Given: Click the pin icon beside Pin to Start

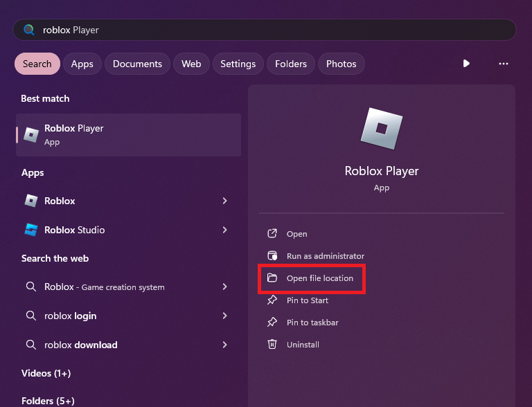Looking at the screenshot, I should (272, 300).
